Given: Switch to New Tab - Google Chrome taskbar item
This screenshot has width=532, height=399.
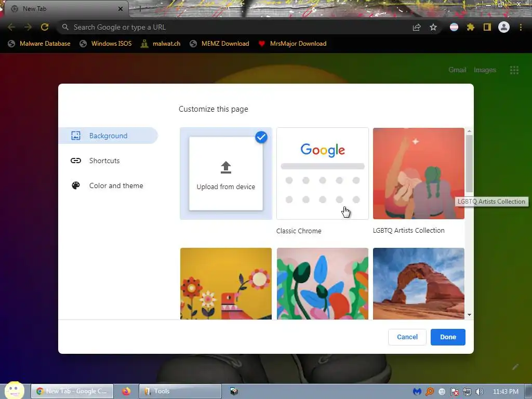Looking at the screenshot, I should [72, 391].
